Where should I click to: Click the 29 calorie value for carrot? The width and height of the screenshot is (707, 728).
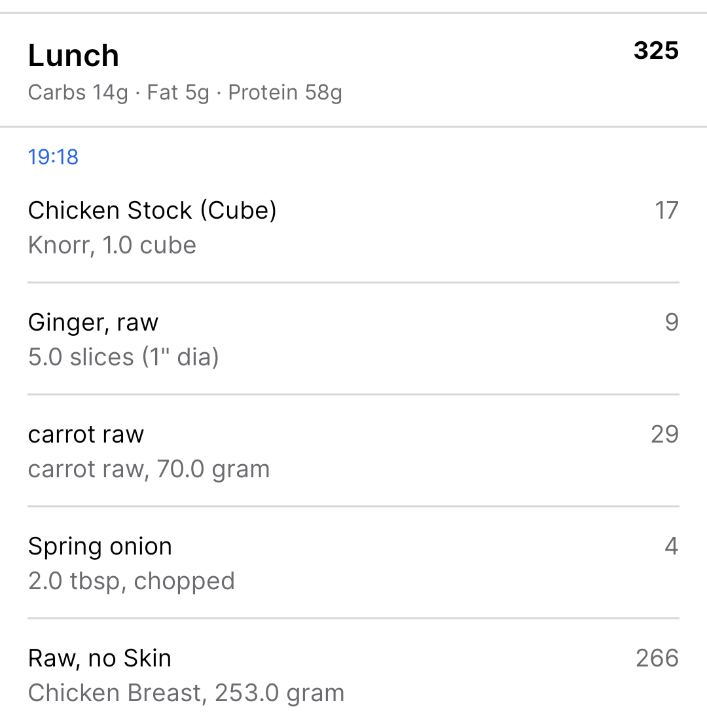(664, 434)
